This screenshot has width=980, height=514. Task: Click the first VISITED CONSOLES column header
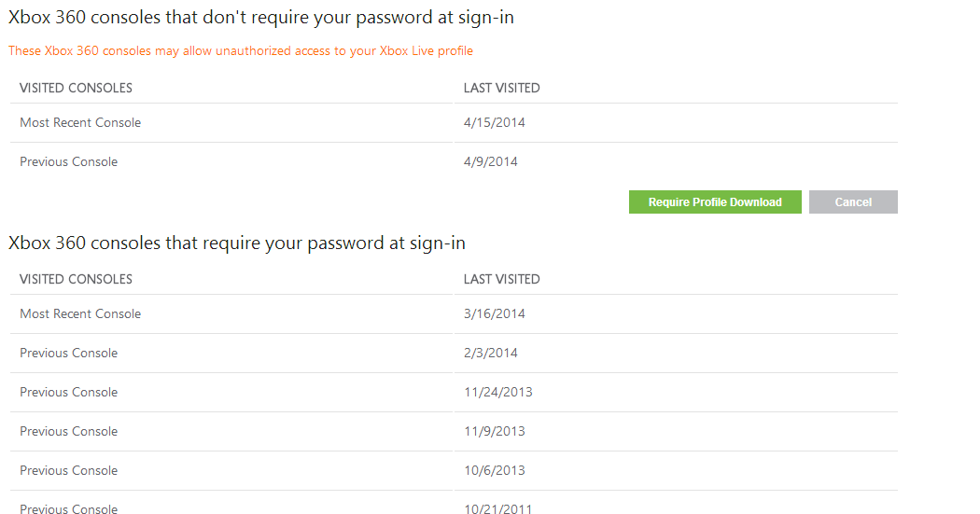[x=76, y=89]
